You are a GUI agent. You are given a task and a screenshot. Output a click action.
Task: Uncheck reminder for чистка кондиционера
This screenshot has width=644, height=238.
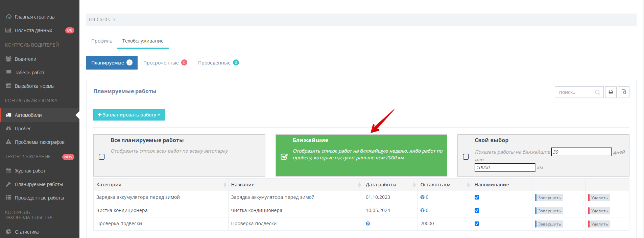pos(477,211)
